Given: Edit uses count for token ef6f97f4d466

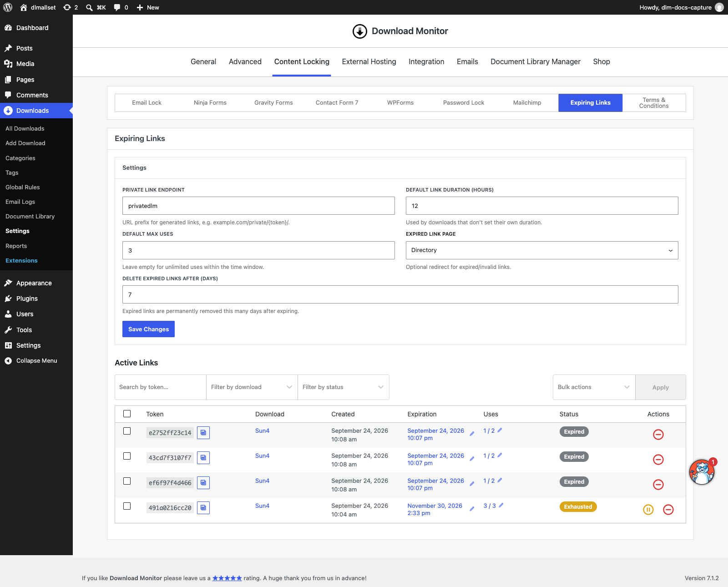Looking at the screenshot, I should [x=500, y=480].
